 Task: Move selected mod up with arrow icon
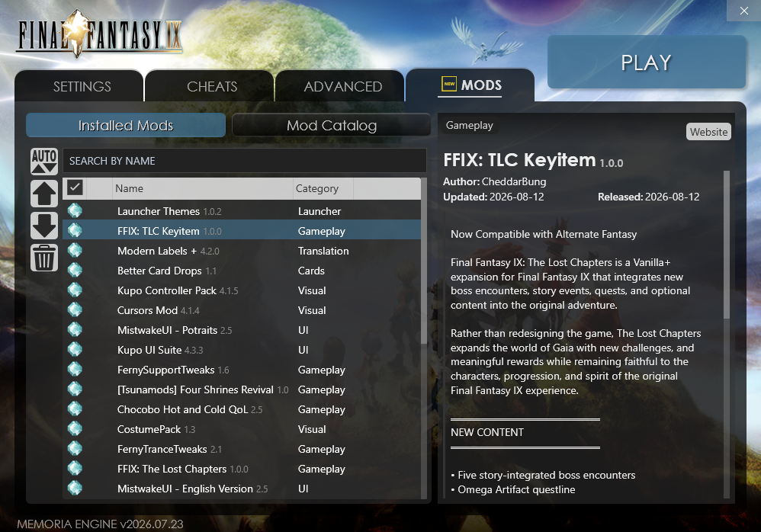click(44, 194)
